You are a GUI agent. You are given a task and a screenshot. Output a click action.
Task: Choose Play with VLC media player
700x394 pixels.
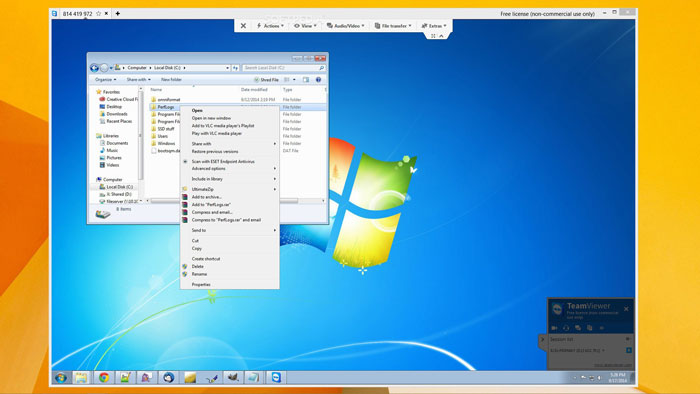click(x=230, y=133)
